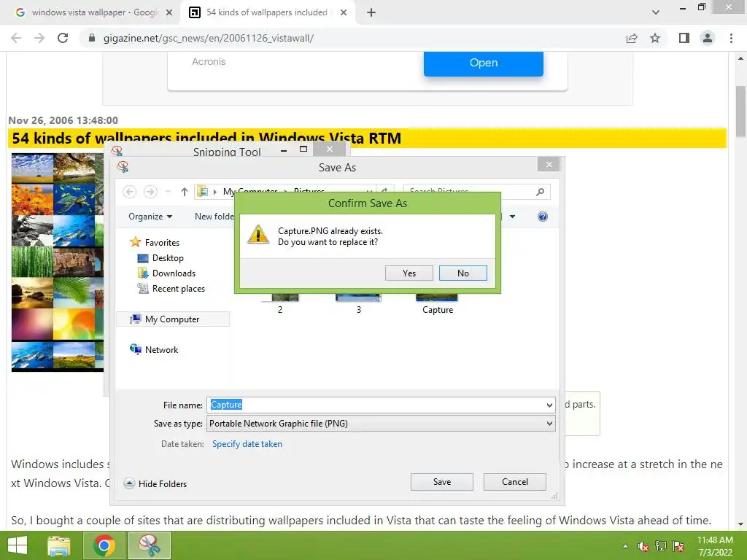Click Chrome taskbar icon

click(104, 545)
